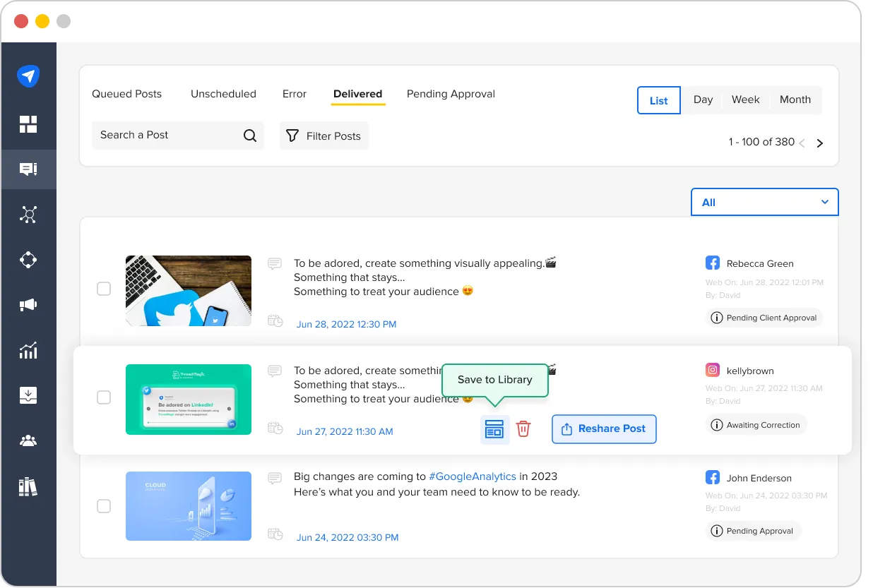Open the team members icon in sidebar
Screen dimensions: 873x588
pyautogui.click(x=28, y=441)
